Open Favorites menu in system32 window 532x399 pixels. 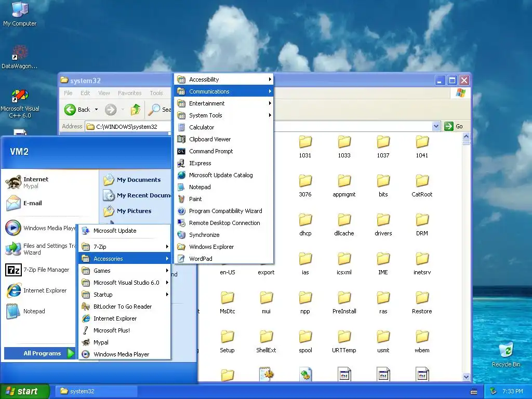click(129, 93)
